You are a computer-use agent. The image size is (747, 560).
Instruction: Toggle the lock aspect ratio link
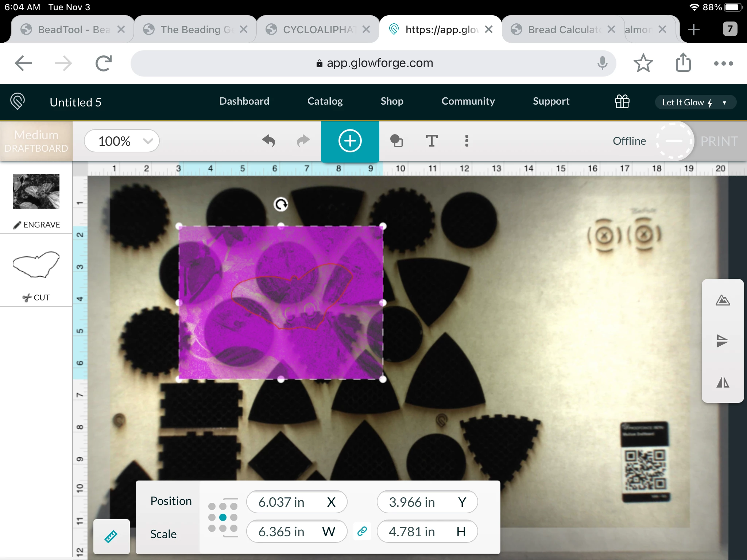[x=362, y=532]
